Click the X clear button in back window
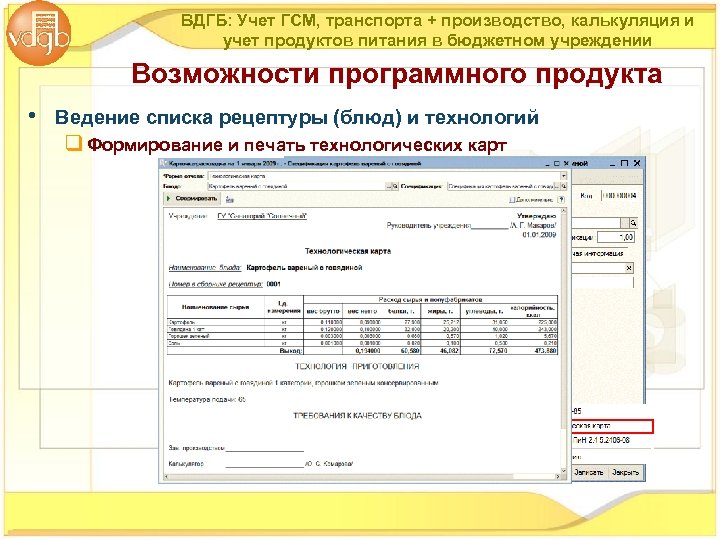720x540 pixels. tap(629, 268)
